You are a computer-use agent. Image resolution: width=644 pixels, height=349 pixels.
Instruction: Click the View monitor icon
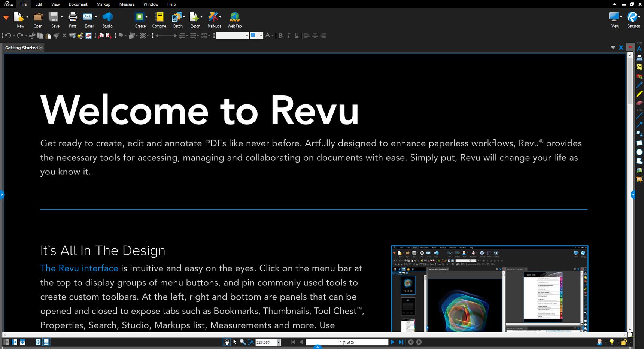pyautogui.click(x=614, y=17)
